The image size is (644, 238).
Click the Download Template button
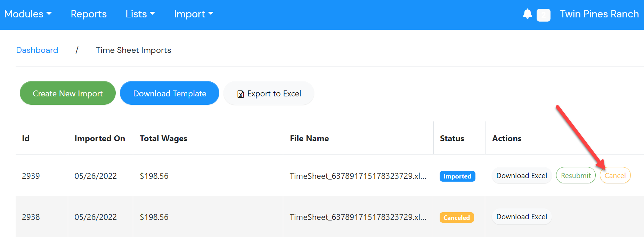170,93
